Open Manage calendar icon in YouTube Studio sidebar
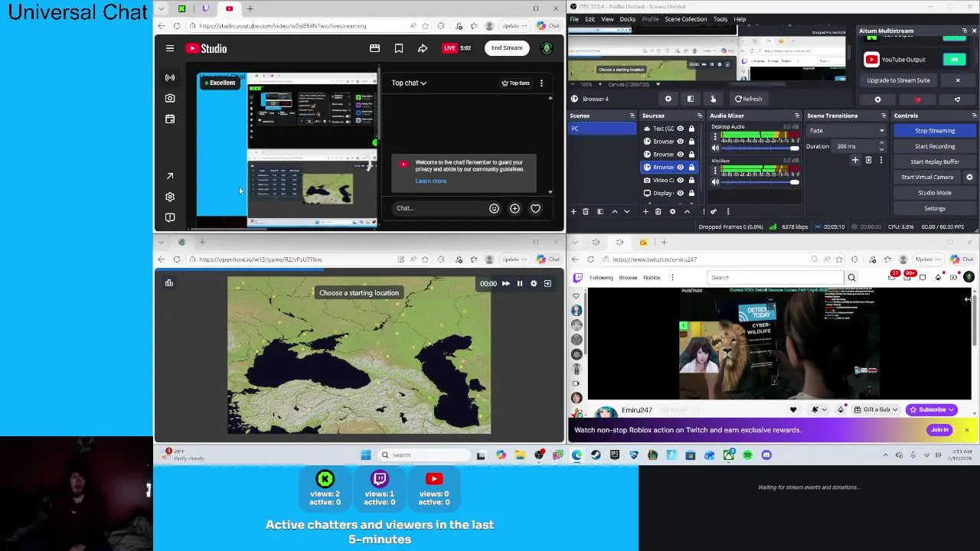This screenshot has width=980, height=551. pos(170,119)
